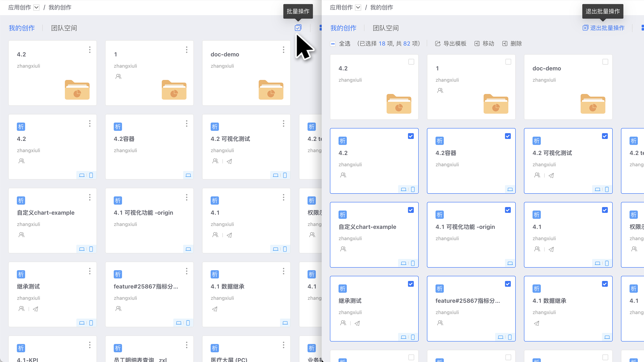Viewport: 644px width, 362px height.
Task: Click the 析 icon on left 继承测试 card
Action: click(x=21, y=274)
